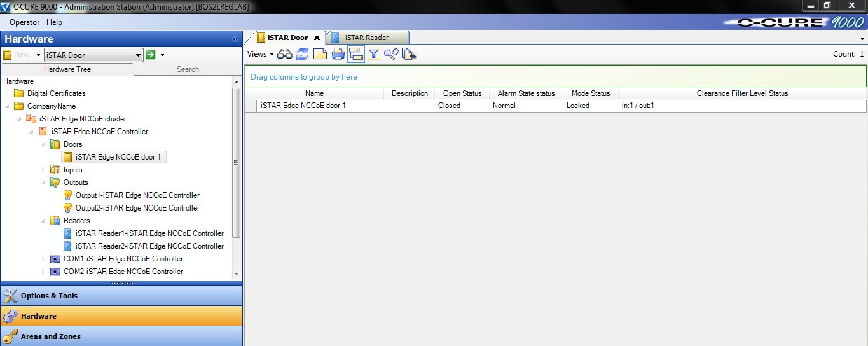Print the door list with printer icon
868x346 pixels.
point(338,55)
